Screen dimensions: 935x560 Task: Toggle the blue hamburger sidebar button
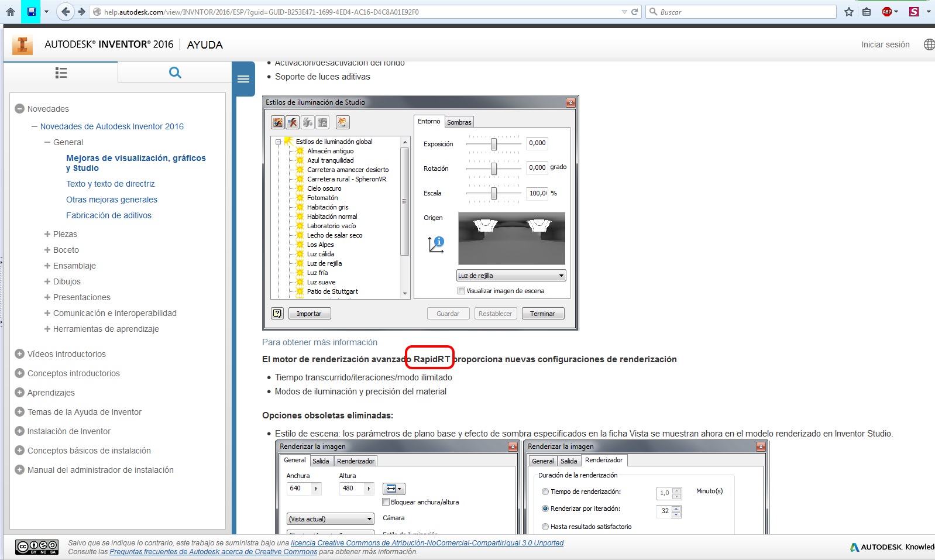[244, 79]
